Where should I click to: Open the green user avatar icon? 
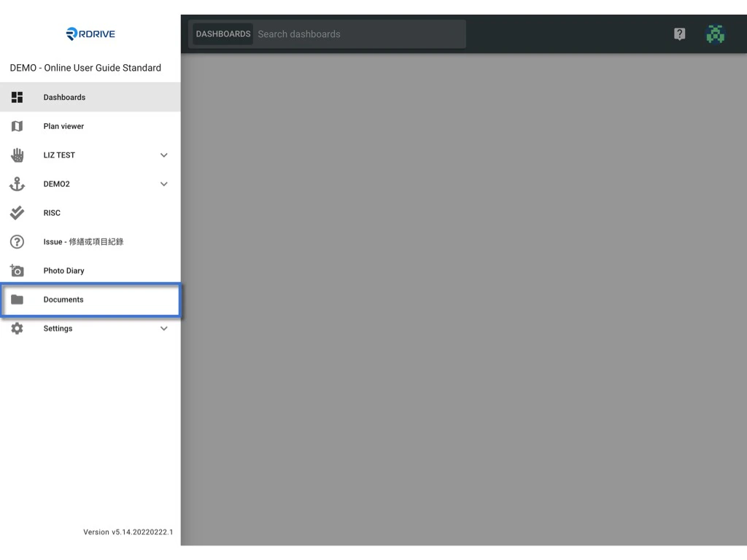click(715, 34)
